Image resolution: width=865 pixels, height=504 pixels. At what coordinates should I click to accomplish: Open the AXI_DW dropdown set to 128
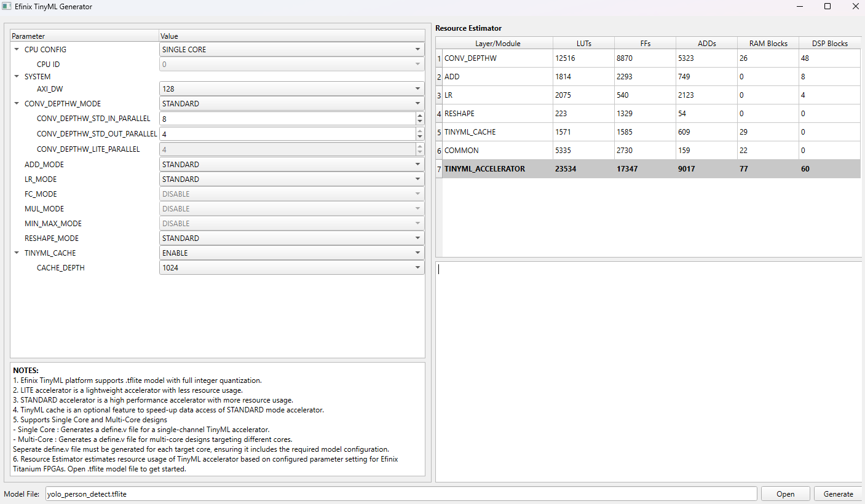[291, 89]
